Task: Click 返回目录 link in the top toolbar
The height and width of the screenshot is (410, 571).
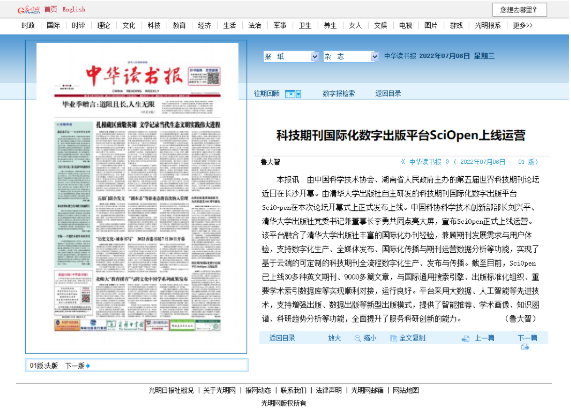Action: click(x=388, y=94)
